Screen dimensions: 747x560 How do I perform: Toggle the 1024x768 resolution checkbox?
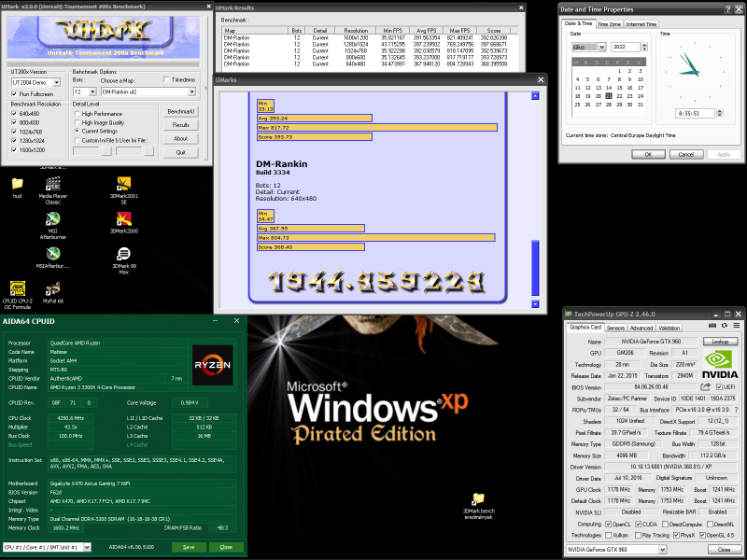14,132
